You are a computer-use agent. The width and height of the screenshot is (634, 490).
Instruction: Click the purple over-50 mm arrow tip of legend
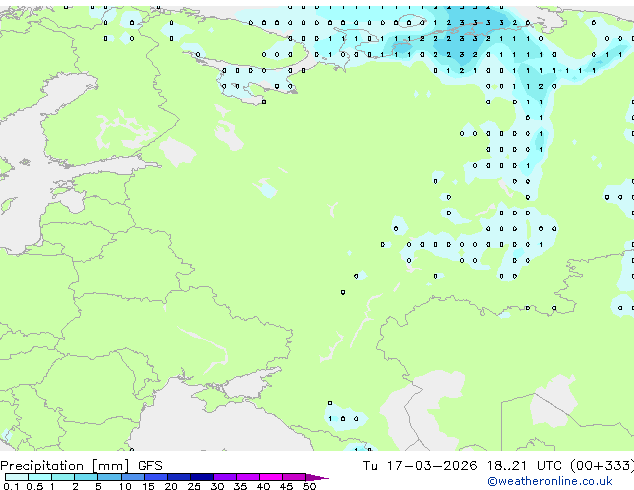317,478
